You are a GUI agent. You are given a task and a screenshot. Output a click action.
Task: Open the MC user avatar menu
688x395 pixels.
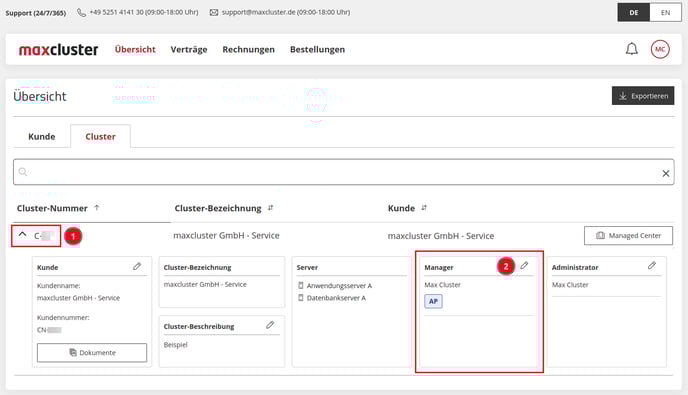(660, 49)
